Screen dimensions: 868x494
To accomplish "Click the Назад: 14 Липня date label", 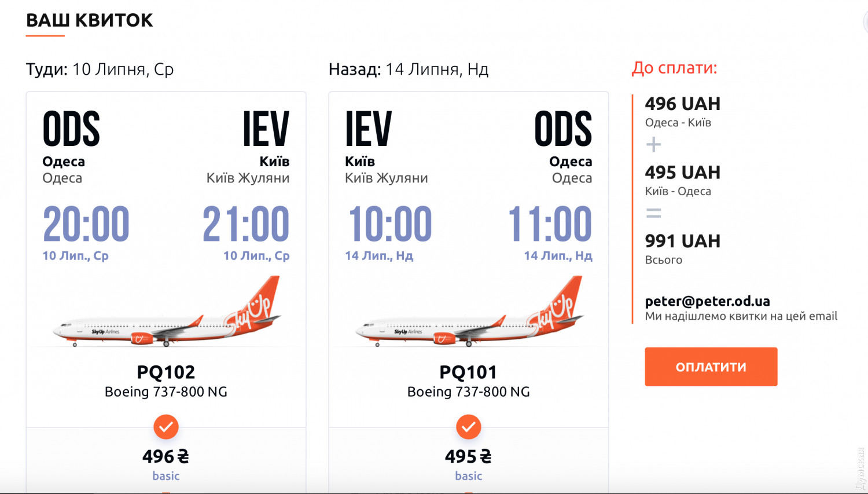I will pos(409,69).
